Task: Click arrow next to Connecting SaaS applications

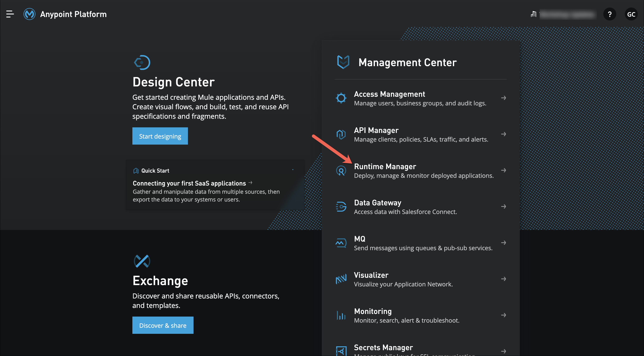Action: (x=250, y=183)
